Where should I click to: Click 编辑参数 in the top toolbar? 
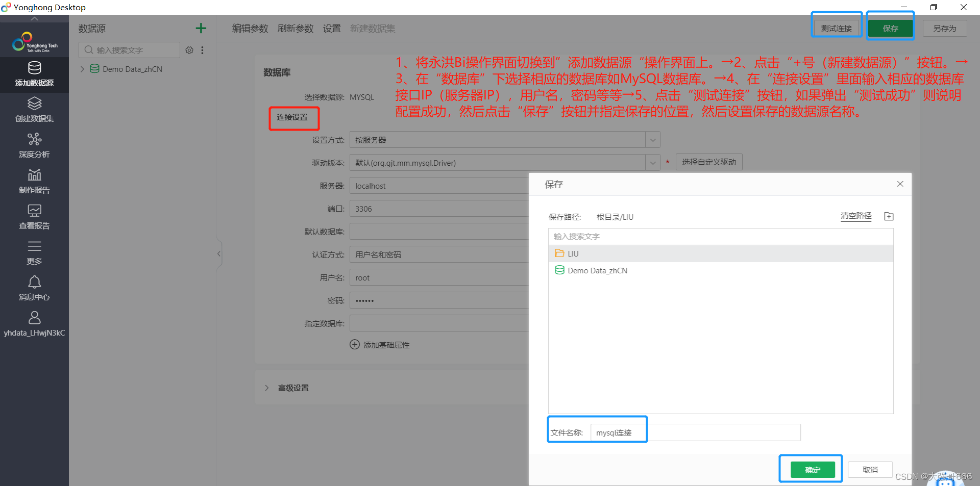click(250, 29)
